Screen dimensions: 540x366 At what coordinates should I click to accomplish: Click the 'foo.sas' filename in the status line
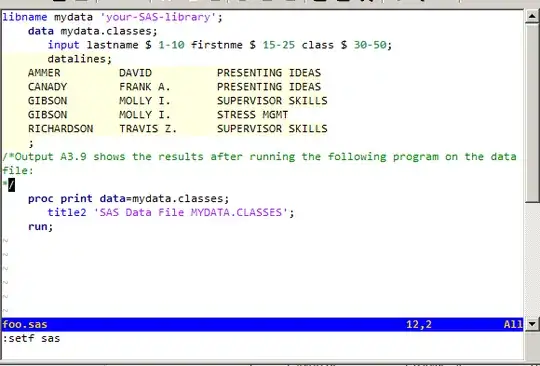click(x=25, y=324)
